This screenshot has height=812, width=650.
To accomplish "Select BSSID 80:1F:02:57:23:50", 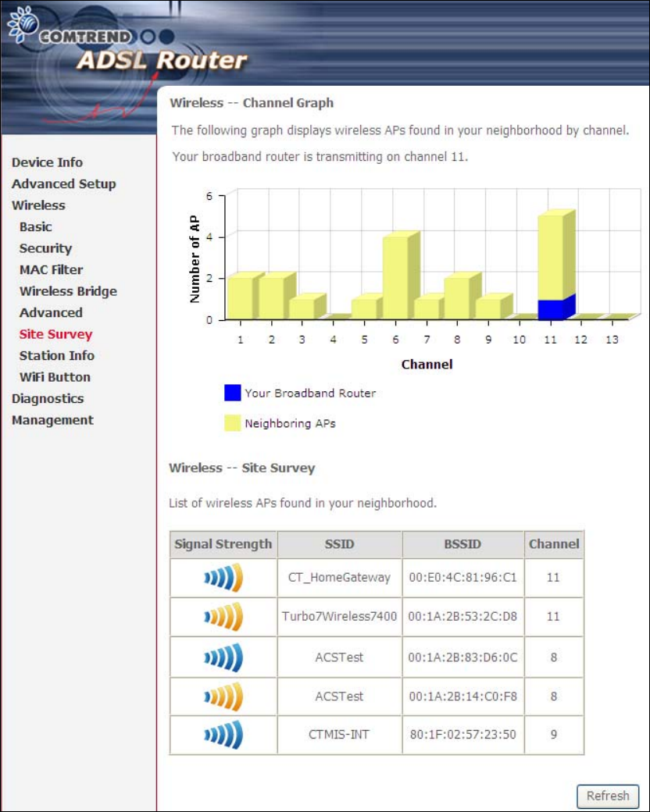I will [462, 735].
